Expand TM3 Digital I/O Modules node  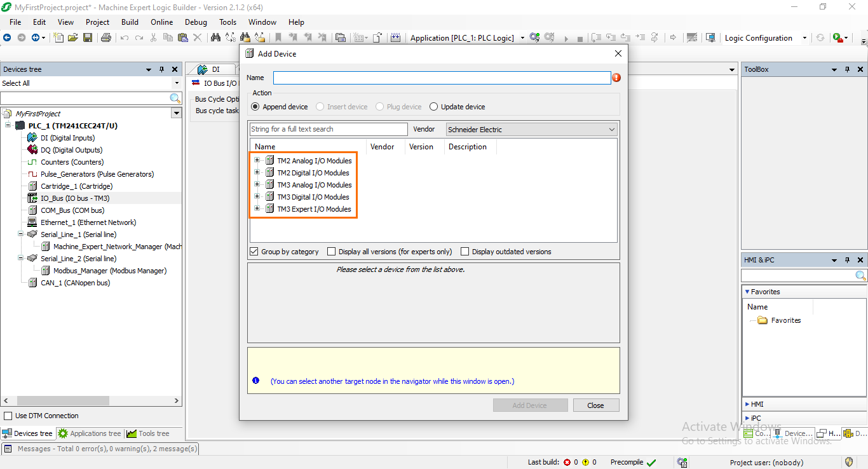point(257,197)
